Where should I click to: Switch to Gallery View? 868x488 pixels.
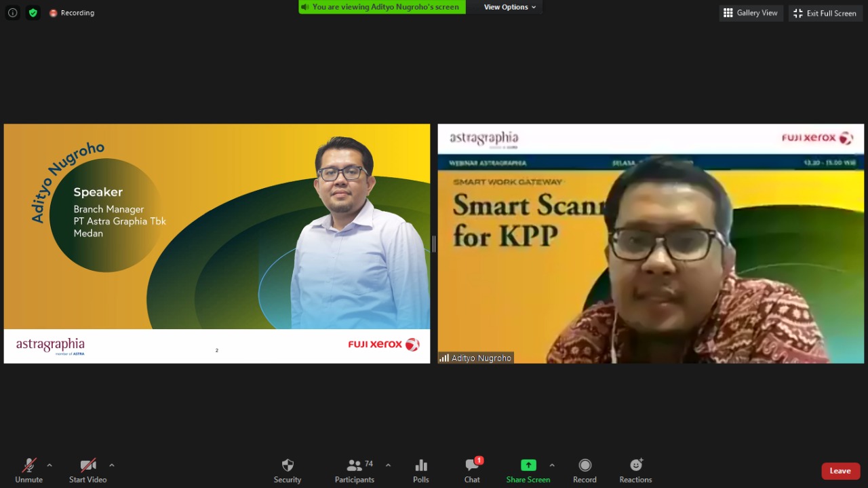(751, 13)
